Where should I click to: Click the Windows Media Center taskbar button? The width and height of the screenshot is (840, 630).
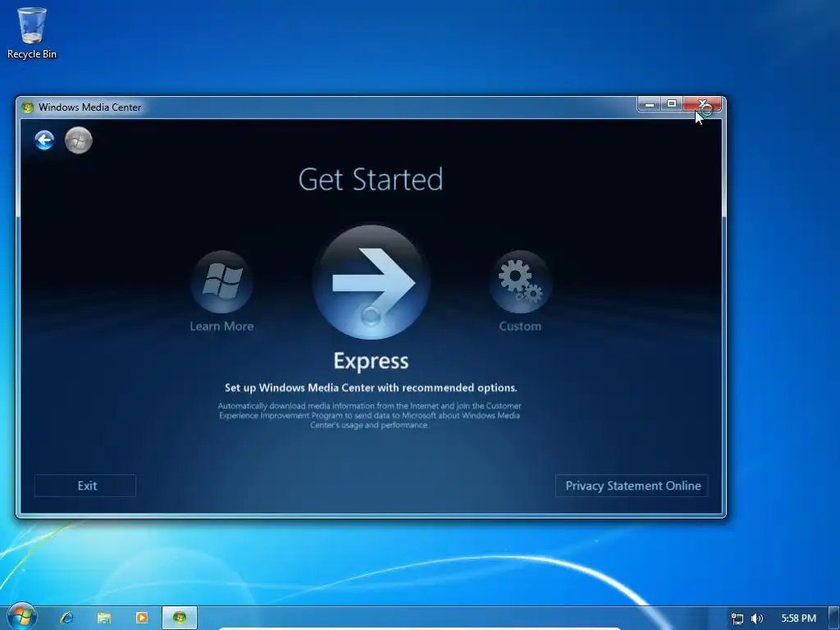tap(180, 618)
